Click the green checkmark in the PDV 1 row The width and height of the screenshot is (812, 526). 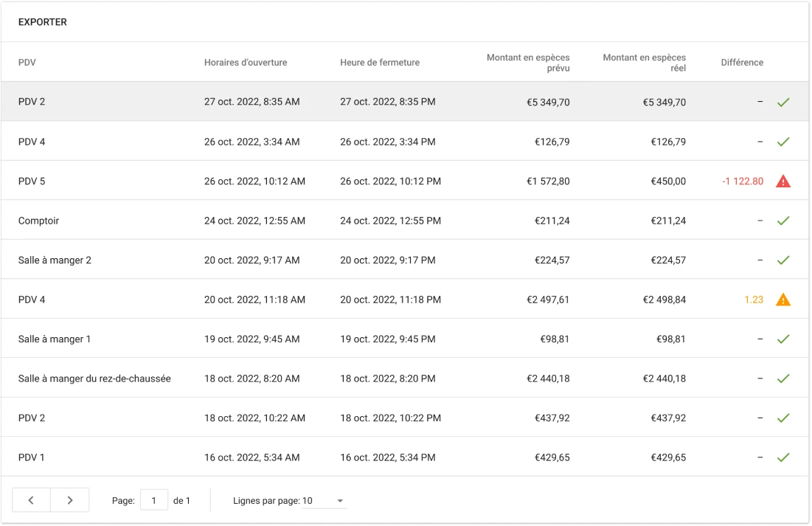782,457
